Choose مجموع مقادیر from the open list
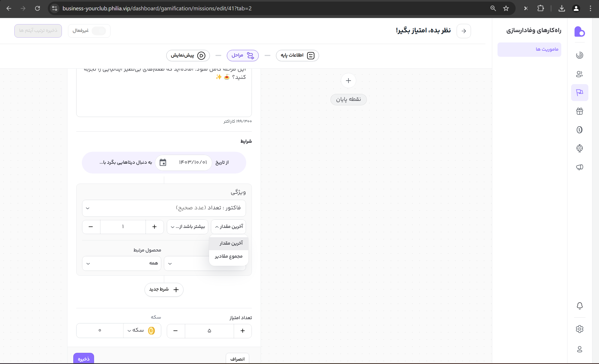 (x=228, y=256)
